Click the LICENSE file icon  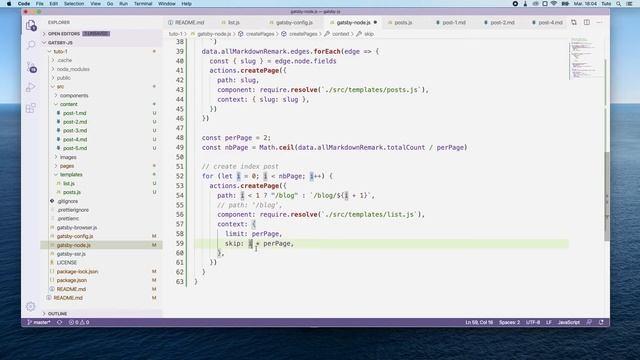pyautogui.click(x=52, y=262)
